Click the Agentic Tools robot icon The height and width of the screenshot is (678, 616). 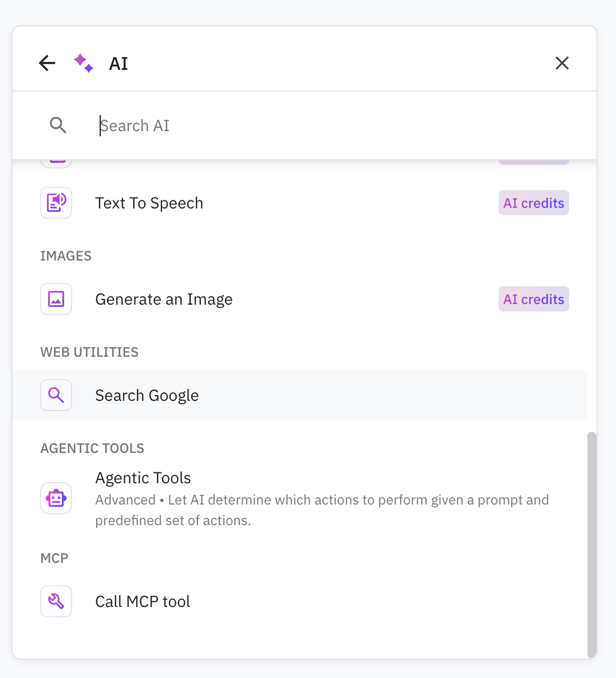pyautogui.click(x=56, y=498)
